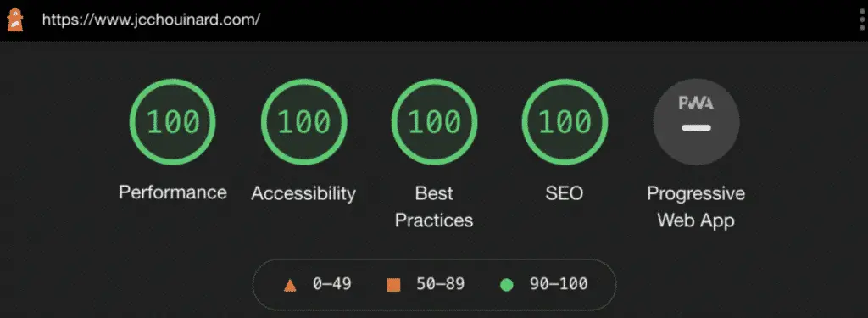Viewport: 868px width, 318px height.
Task: Open the Progressive Web App label
Action: point(696,207)
